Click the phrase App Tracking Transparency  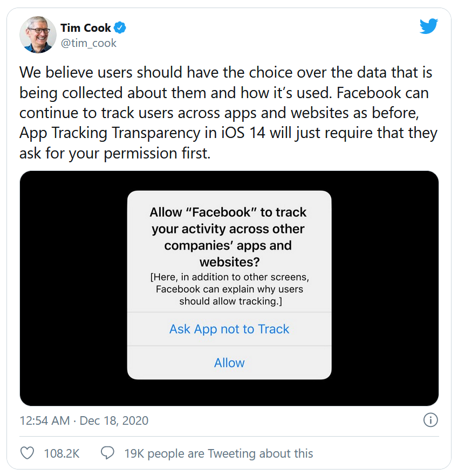click(110, 133)
